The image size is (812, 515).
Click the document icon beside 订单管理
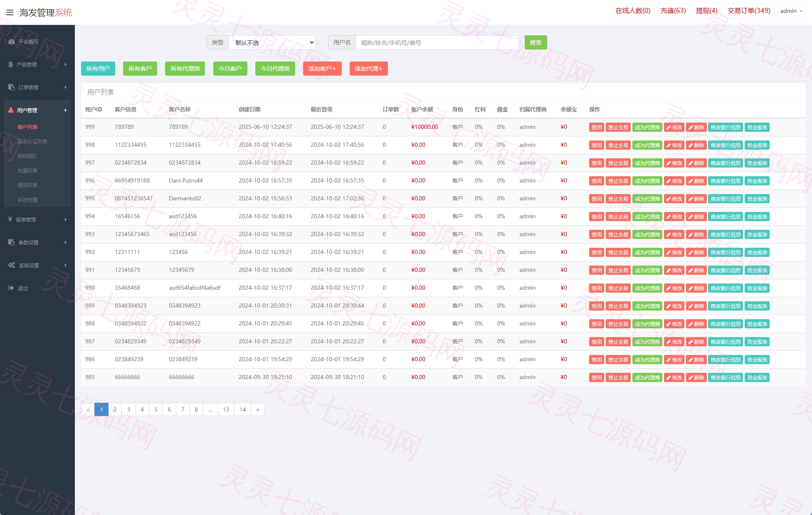[11, 87]
